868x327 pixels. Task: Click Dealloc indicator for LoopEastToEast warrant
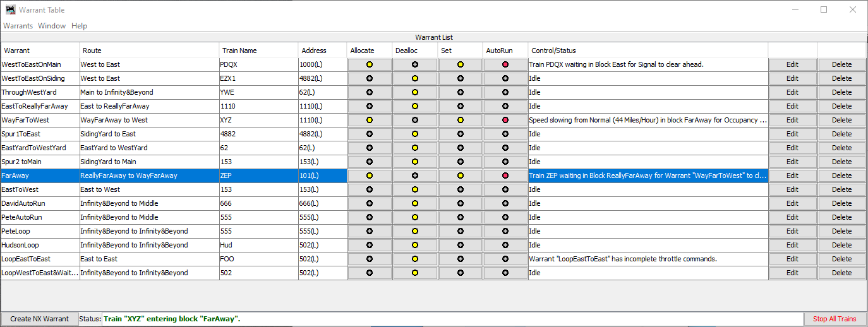pyautogui.click(x=415, y=259)
